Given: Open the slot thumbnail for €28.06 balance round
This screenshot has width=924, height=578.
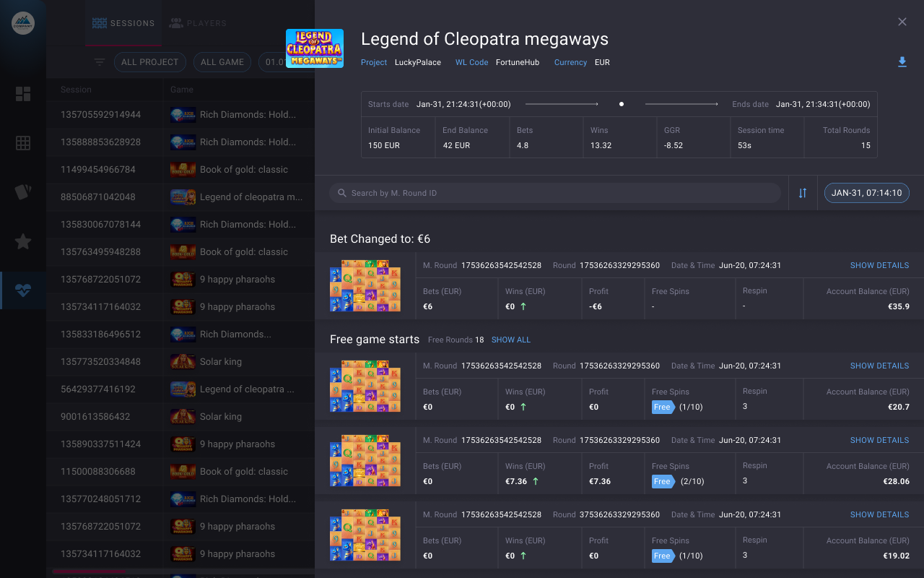Looking at the screenshot, I should [365, 460].
